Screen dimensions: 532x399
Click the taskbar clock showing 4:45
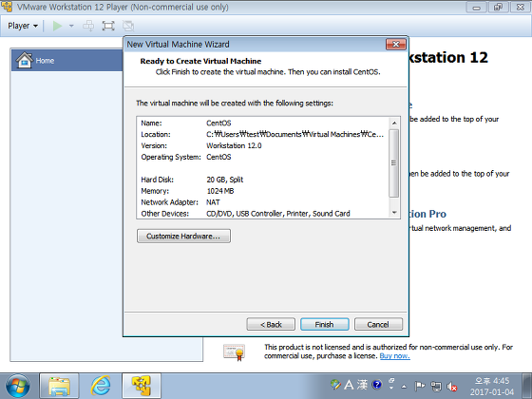492,386
